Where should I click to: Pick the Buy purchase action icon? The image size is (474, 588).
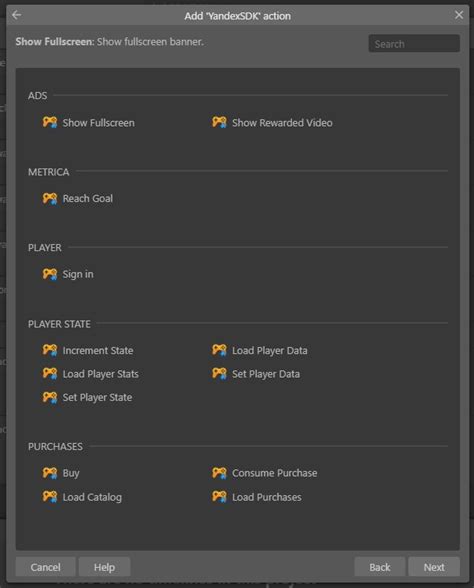[x=50, y=473]
